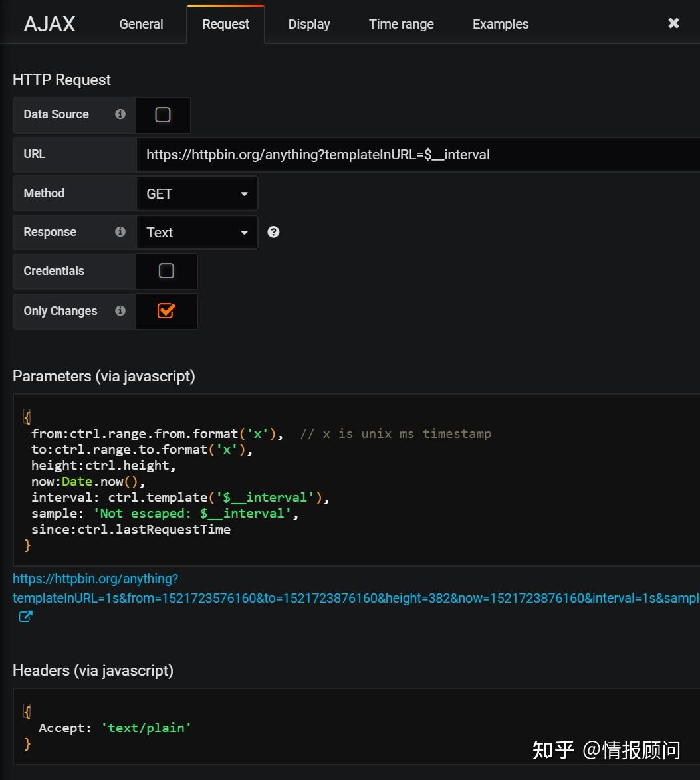Screen dimensions: 700x780
Task: Close the AJAX panel editor with the X
Action: click(673, 23)
